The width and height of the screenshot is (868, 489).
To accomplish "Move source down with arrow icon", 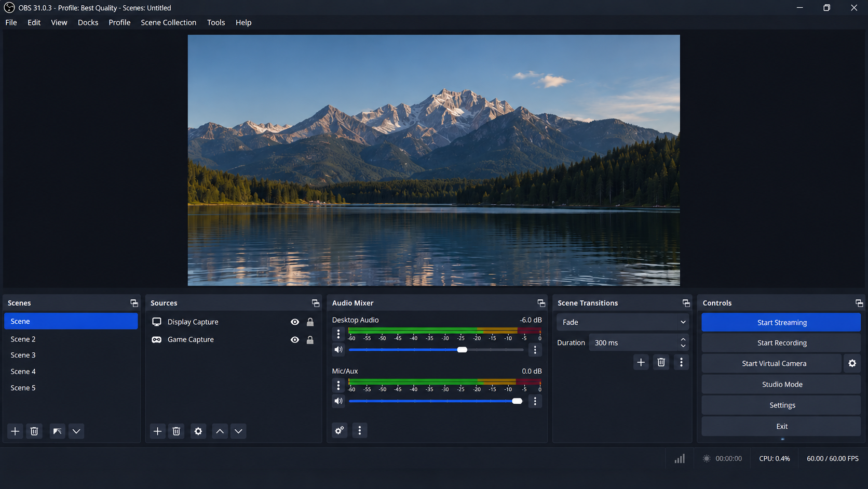I will [x=238, y=431].
